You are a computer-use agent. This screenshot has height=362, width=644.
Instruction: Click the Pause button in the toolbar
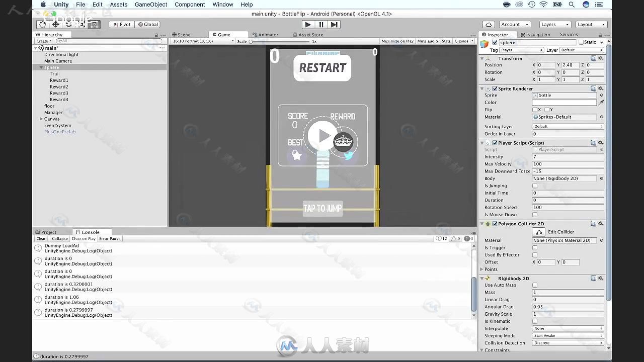point(321,24)
